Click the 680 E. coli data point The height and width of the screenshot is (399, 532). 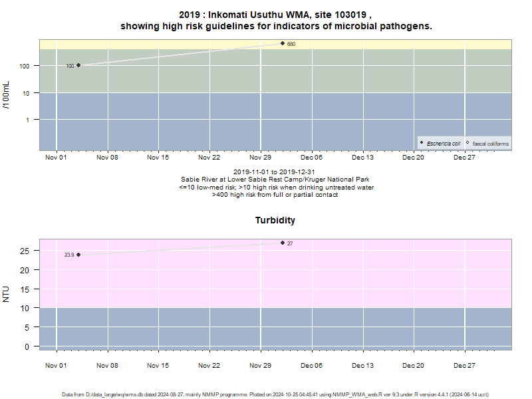[283, 43]
